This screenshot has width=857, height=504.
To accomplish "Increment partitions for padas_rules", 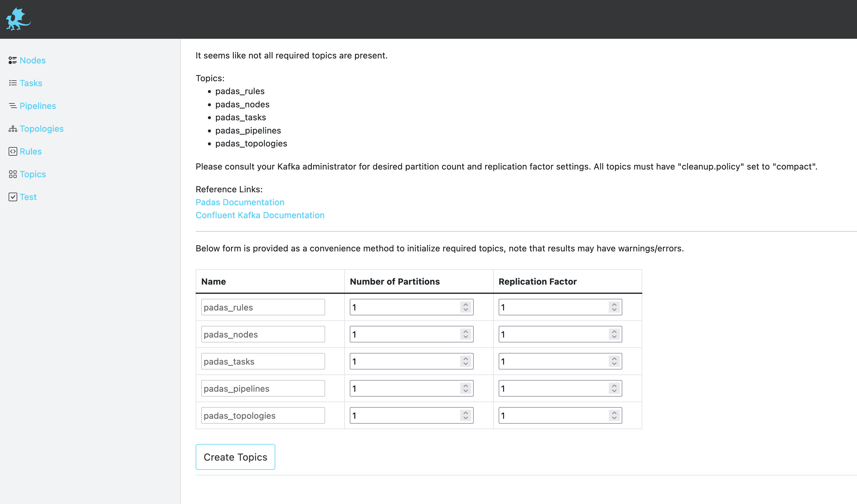I will click(x=466, y=305).
